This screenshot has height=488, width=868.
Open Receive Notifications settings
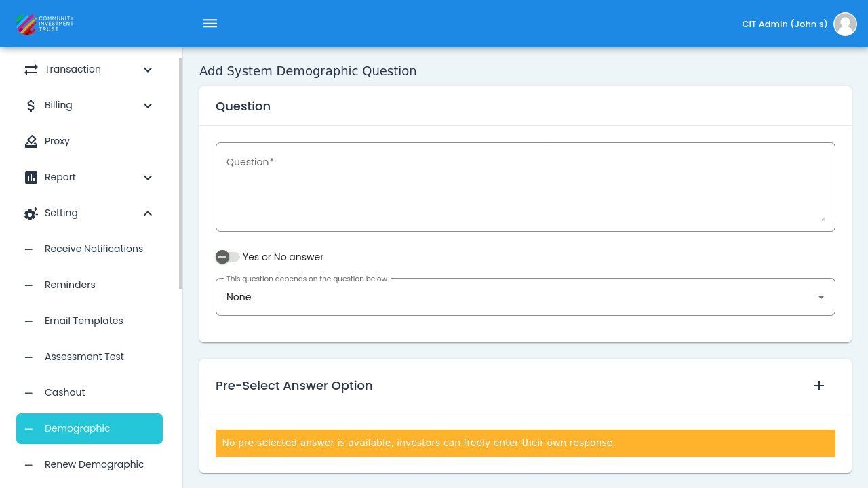[94, 249]
